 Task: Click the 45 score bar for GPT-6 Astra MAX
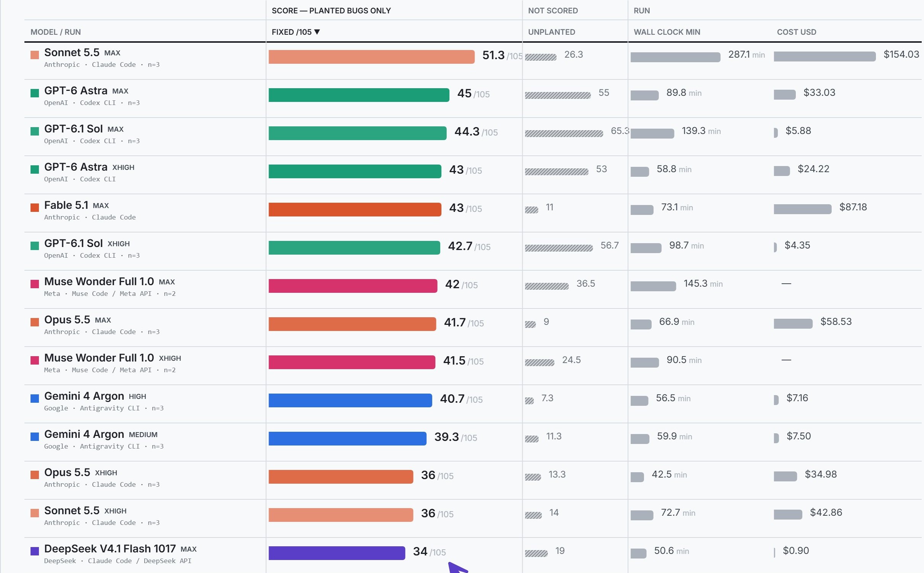coord(359,95)
